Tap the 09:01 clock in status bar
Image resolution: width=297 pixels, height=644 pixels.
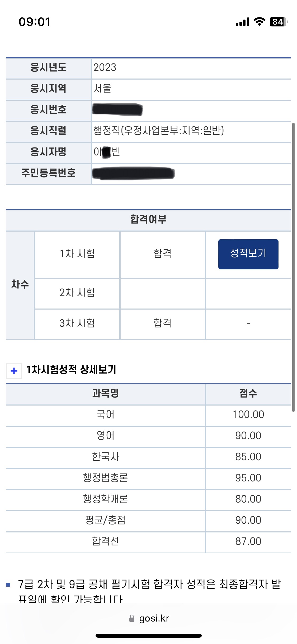click(x=34, y=22)
